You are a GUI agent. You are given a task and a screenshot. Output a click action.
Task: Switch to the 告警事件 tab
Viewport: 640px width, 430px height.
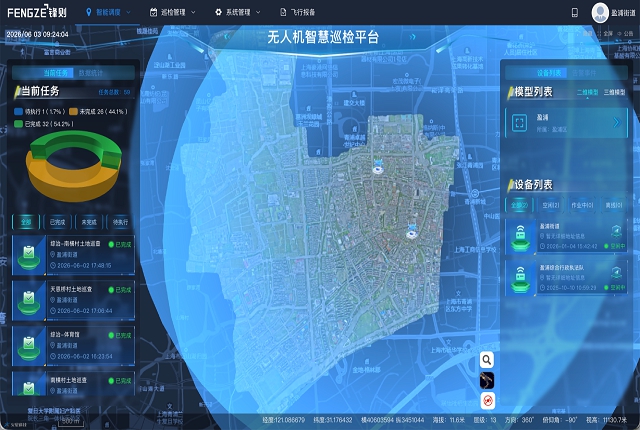pos(584,73)
